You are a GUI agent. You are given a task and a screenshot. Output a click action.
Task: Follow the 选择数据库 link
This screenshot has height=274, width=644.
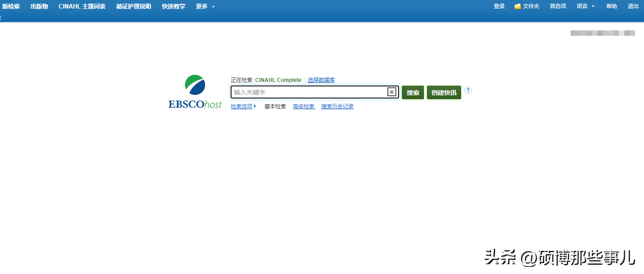321,80
